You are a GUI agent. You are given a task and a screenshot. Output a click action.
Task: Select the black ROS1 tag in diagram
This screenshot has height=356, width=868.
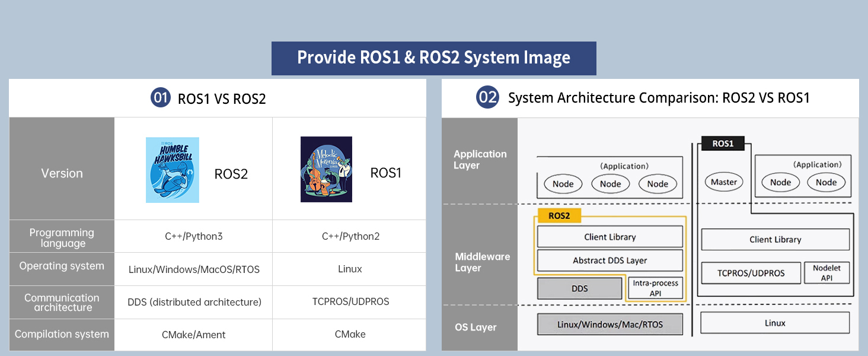(x=722, y=144)
